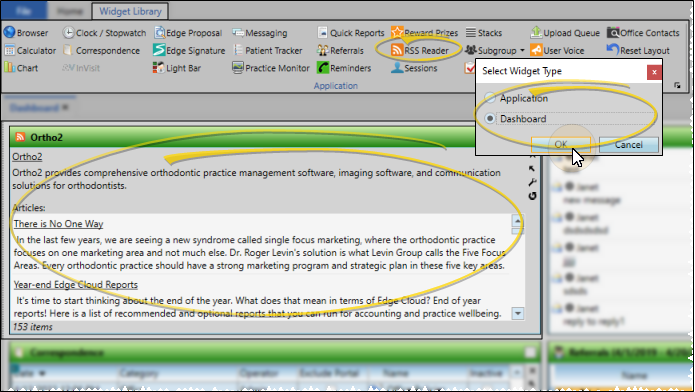The width and height of the screenshot is (695, 392).
Task: Add the Chart widget
Action: click(21, 68)
